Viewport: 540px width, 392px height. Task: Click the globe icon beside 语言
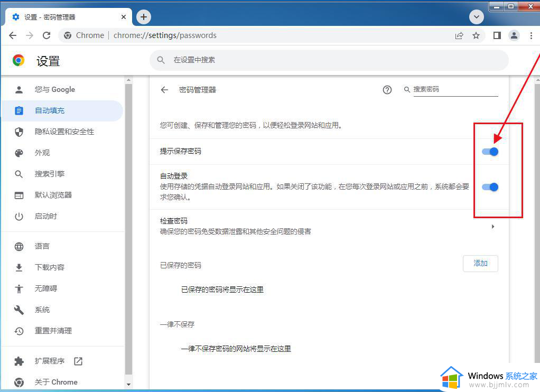coord(19,247)
